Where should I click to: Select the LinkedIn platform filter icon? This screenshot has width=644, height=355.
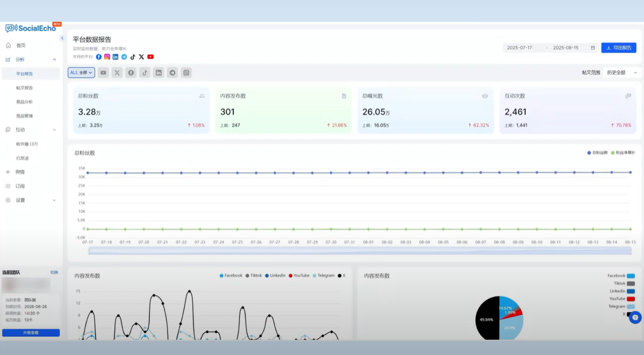tap(159, 73)
